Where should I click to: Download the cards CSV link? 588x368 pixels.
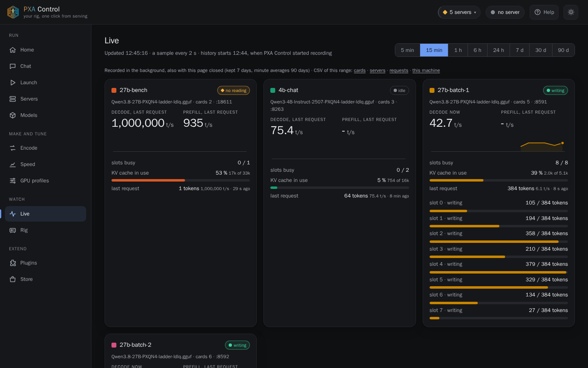click(x=360, y=70)
